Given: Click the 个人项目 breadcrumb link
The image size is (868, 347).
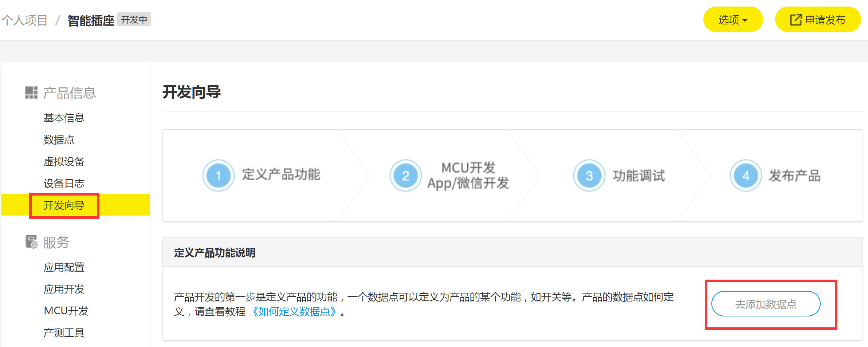Looking at the screenshot, I should coord(25,20).
